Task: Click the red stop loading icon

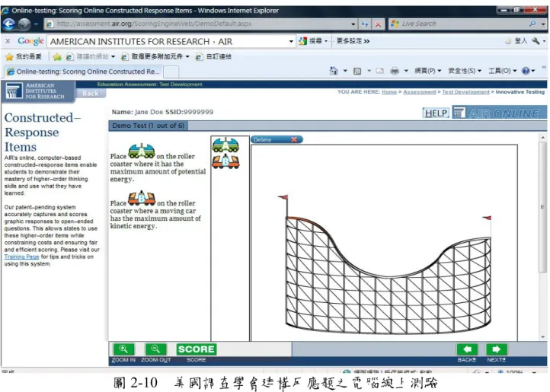Action: pos(378,24)
